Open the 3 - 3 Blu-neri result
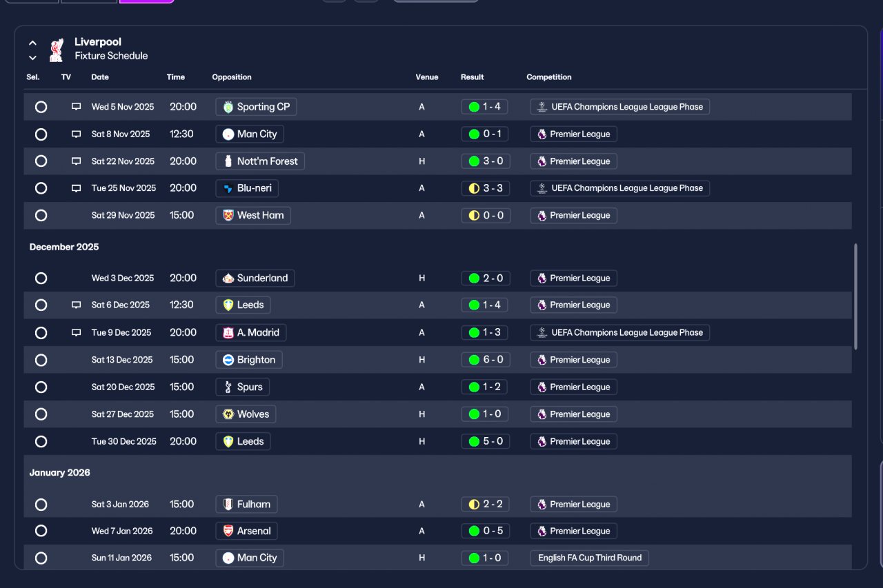The height and width of the screenshot is (588, 883). (486, 188)
